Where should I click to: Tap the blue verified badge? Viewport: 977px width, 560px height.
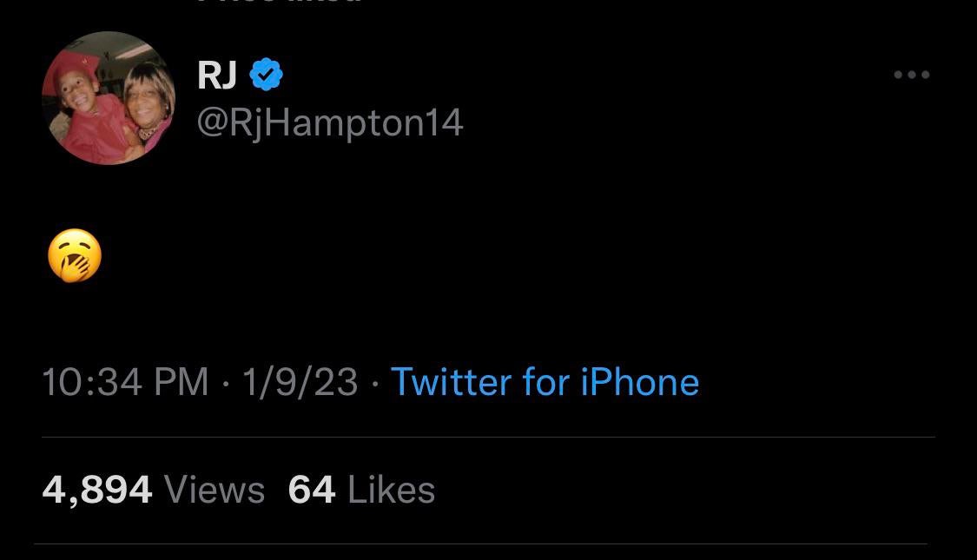pos(266,76)
